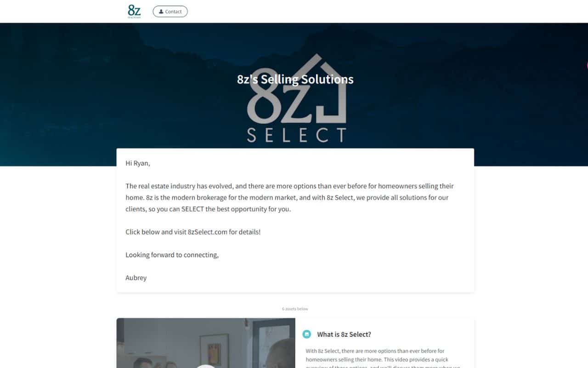588x368 pixels.
Task: Click the white play button on video
Action: [x=206, y=366]
